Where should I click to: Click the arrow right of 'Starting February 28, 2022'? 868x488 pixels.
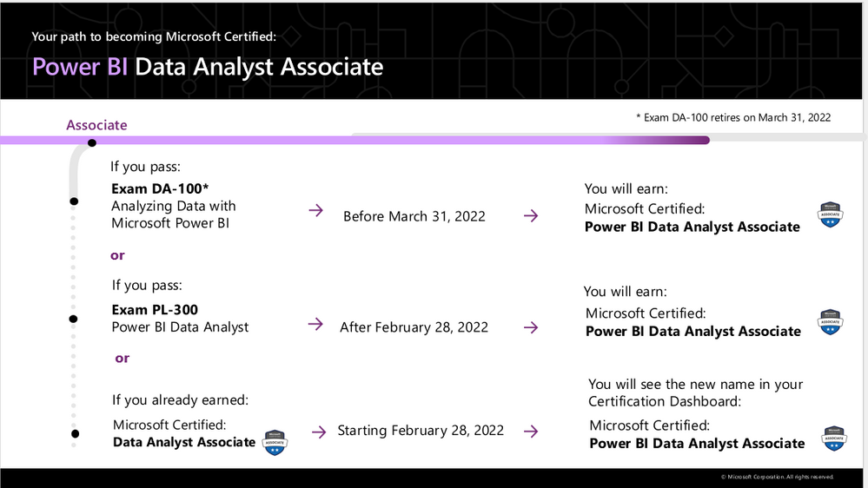click(x=530, y=432)
